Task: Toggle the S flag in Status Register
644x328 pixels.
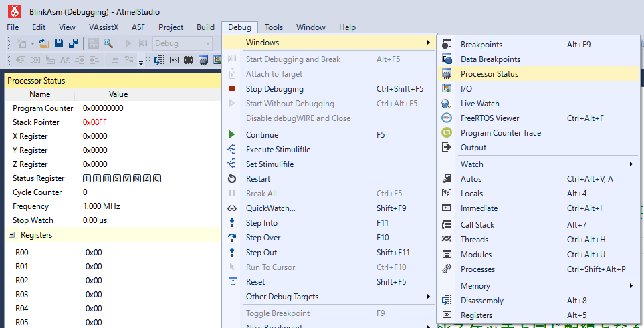Action: tap(117, 178)
